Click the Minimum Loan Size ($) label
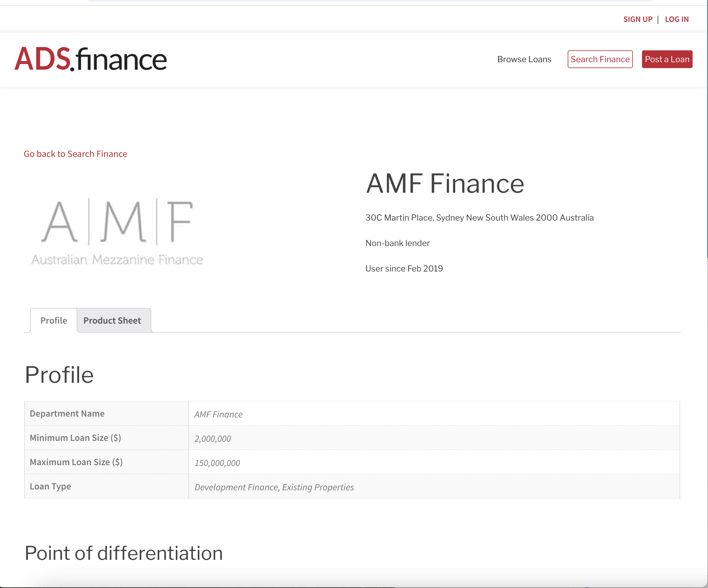The image size is (708, 588). click(75, 438)
